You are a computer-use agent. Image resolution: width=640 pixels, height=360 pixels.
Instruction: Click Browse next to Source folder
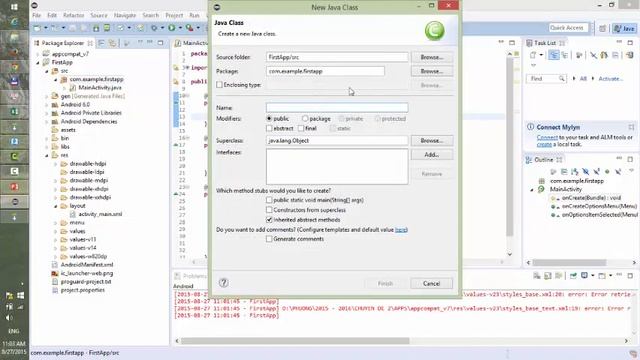pyautogui.click(x=432, y=57)
